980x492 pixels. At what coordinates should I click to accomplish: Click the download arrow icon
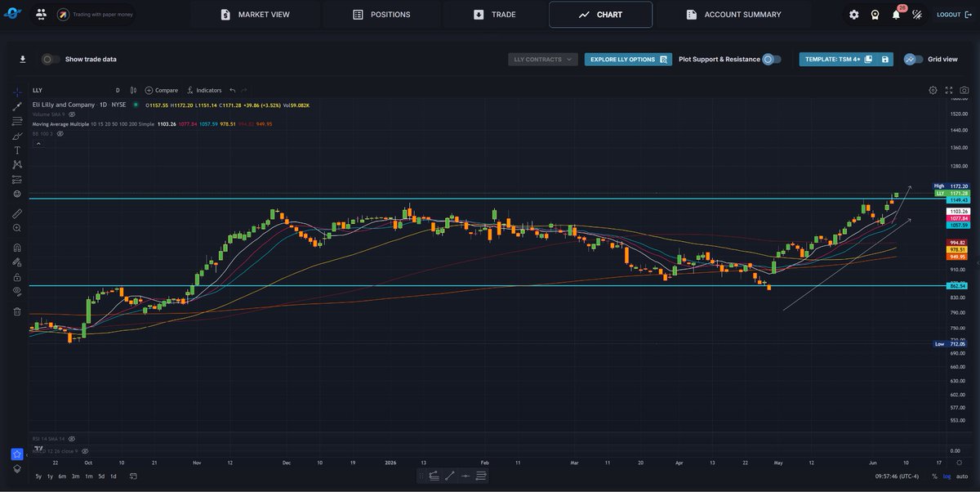[23, 59]
